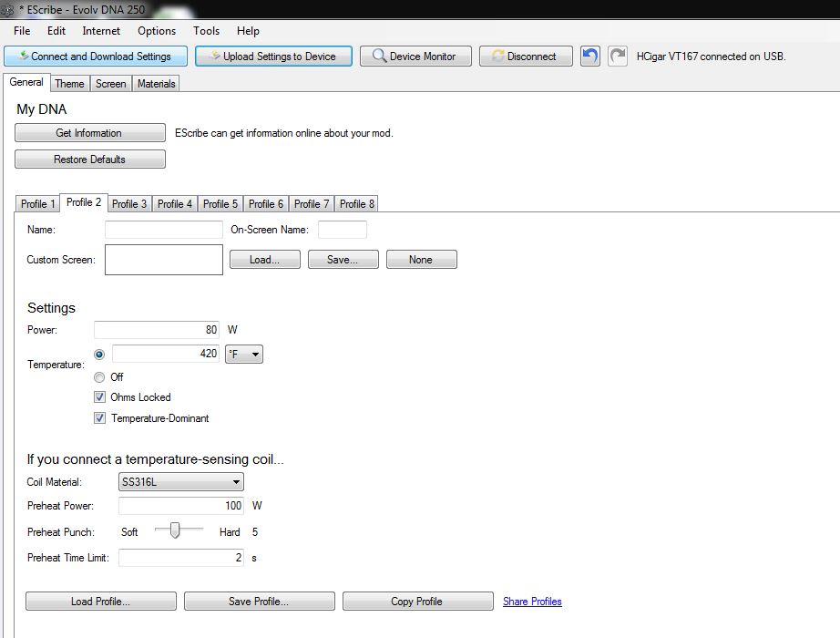The height and width of the screenshot is (638, 840).
Task: Open Device Monitor with magnifier icon
Action: [415, 57]
